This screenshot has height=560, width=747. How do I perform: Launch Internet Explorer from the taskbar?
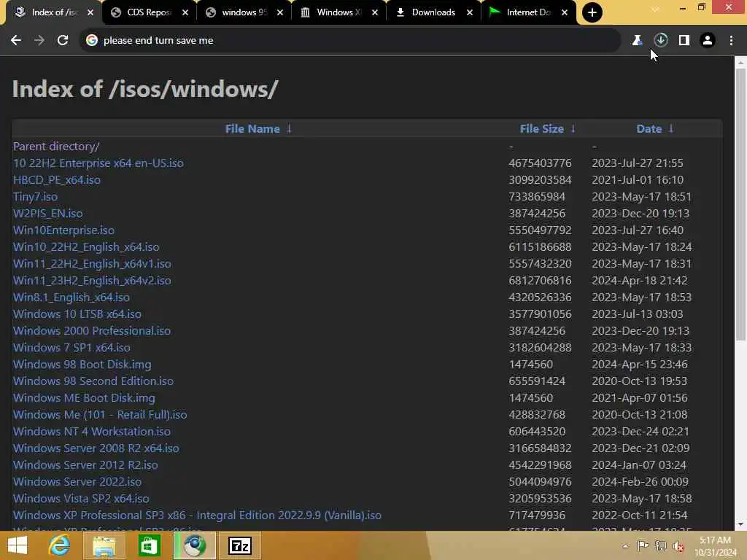coord(60,545)
